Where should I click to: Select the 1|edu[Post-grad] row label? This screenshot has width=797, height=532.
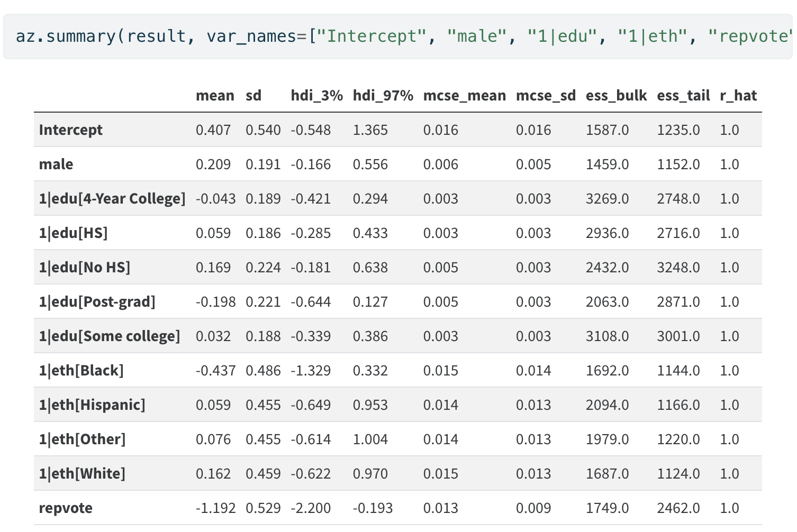97,302
